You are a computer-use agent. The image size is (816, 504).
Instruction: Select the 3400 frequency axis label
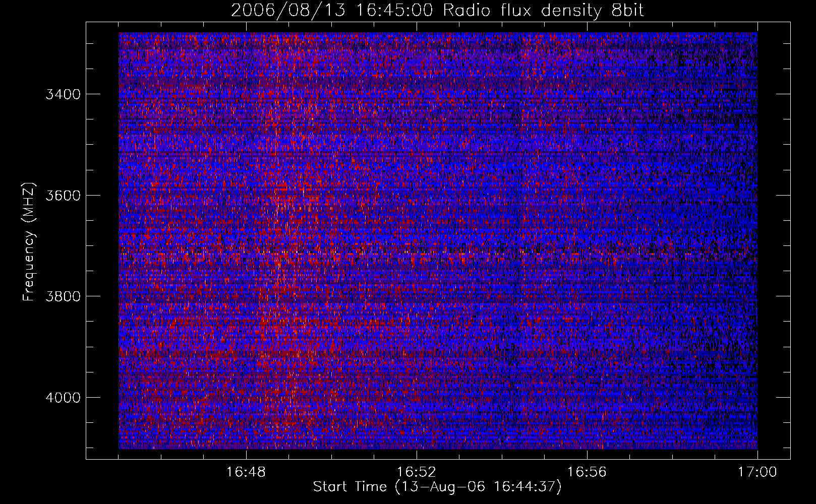point(63,95)
